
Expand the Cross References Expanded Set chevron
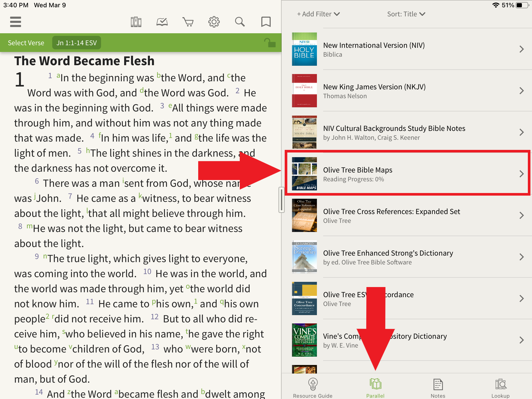[x=521, y=215]
